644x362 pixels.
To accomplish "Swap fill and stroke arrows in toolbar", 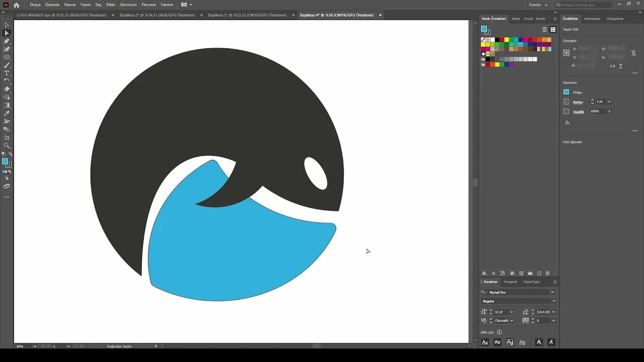I will (10, 154).
